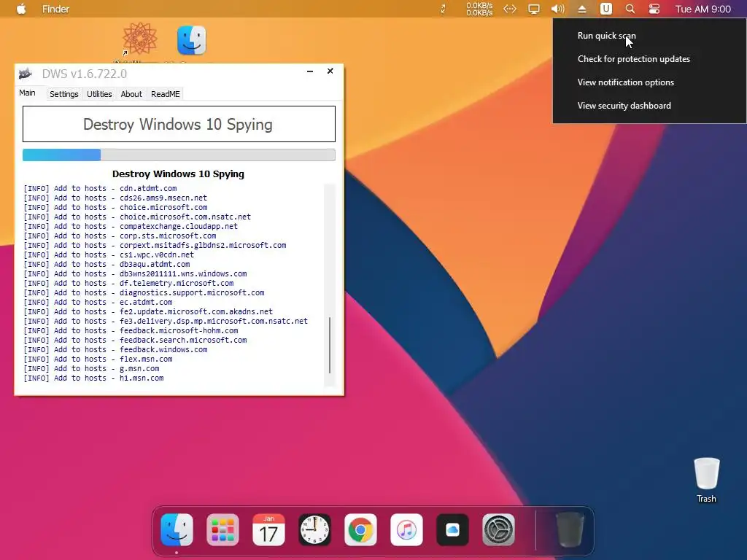The image size is (747, 560).
Task: Open the volume speaker icon
Action: [x=558, y=9]
